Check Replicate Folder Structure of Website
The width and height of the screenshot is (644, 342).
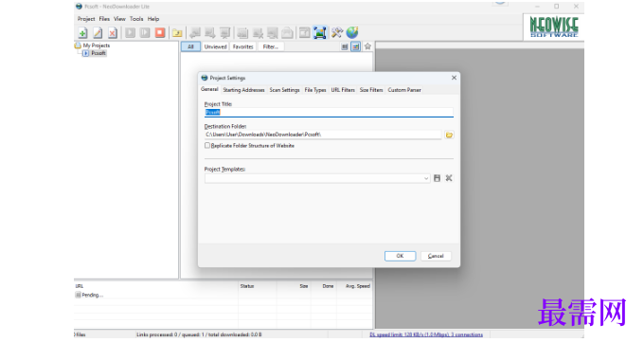207,146
